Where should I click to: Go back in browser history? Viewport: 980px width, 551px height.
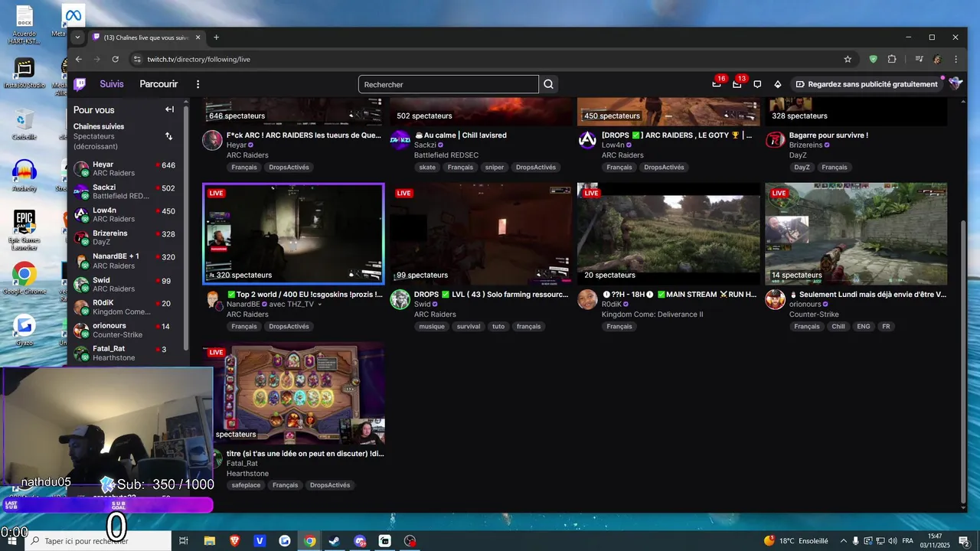point(78,59)
